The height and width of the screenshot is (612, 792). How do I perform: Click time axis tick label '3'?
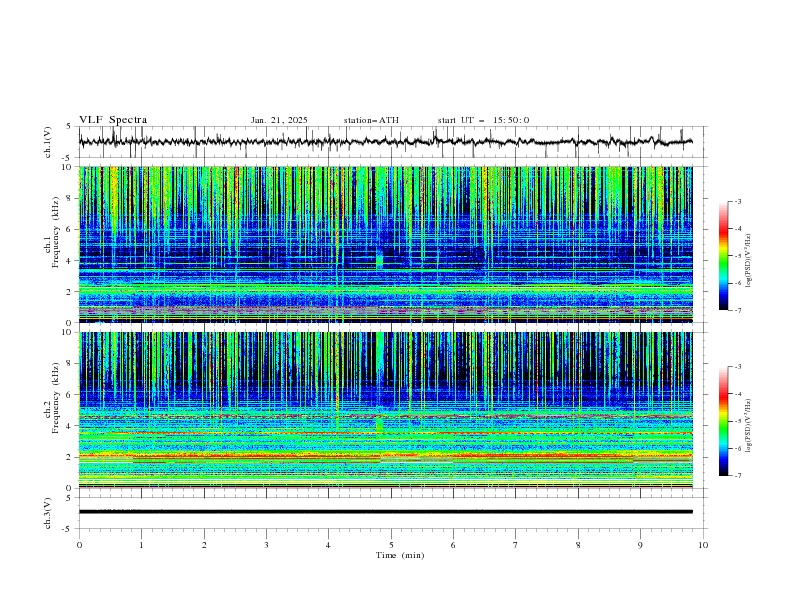pos(266,545)
